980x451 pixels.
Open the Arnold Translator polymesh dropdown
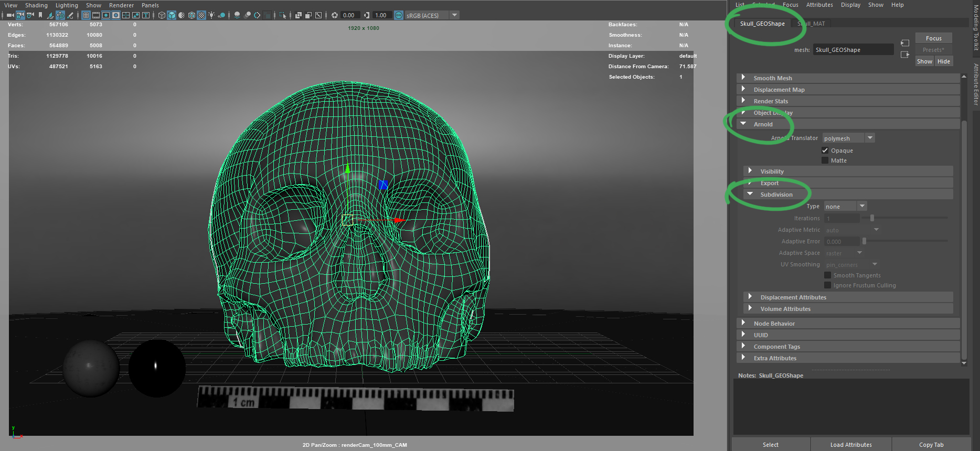point(848,138)
